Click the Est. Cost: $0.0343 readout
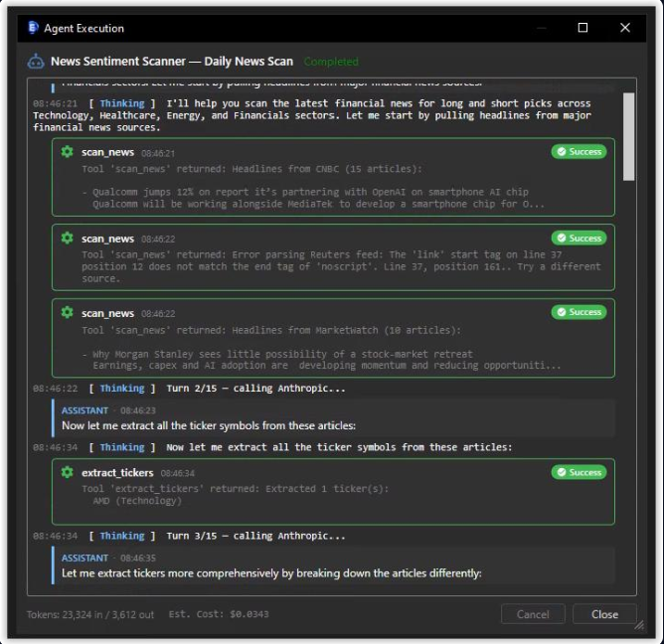Screen dimensions: 664x644 click(219, 614)
